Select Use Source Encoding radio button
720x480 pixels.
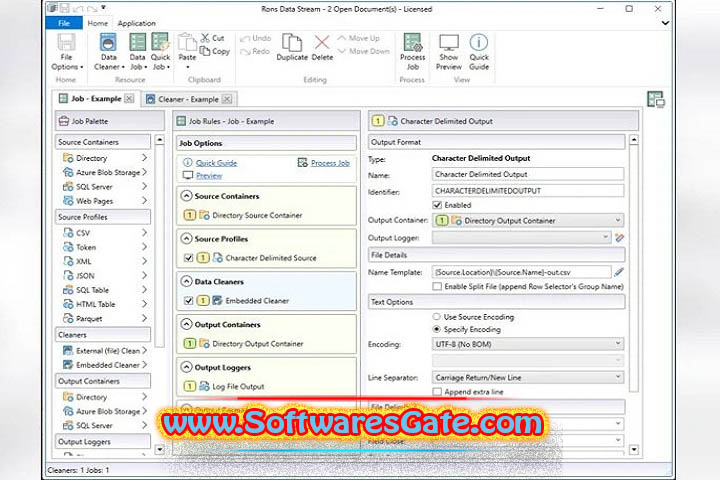[x=437, y=316]
